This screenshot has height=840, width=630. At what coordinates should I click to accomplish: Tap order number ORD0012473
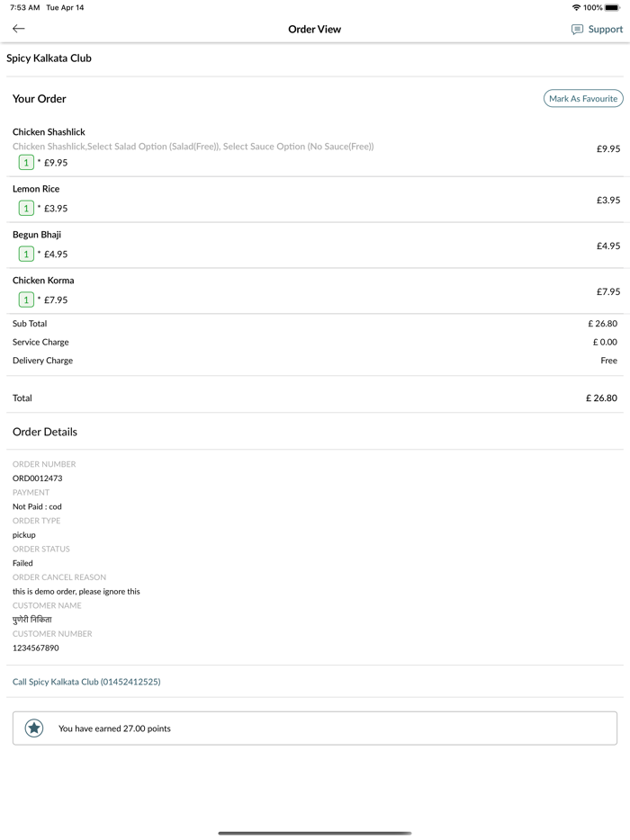[x=37, y=478]
